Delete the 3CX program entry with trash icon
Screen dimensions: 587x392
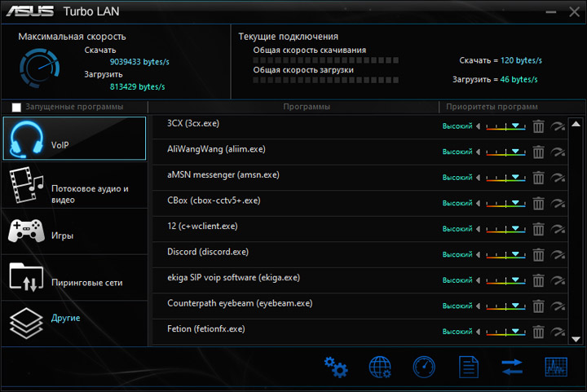point(538,126)
